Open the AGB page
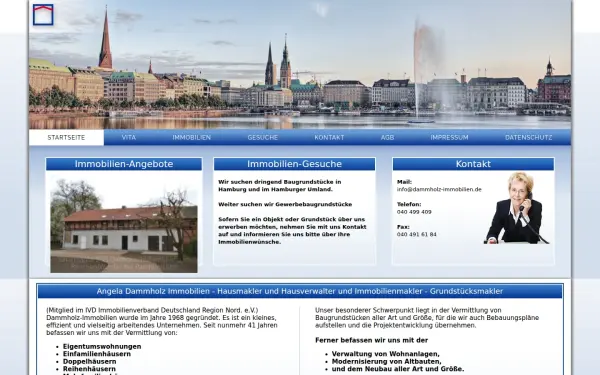This screenshot has height=375, width=600. click(387, 137)
